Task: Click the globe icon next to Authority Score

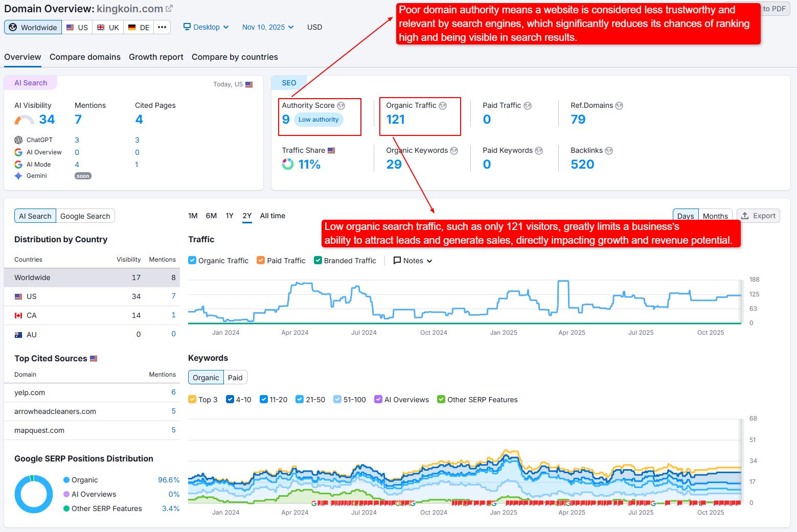Action: (x=341, y=106)
